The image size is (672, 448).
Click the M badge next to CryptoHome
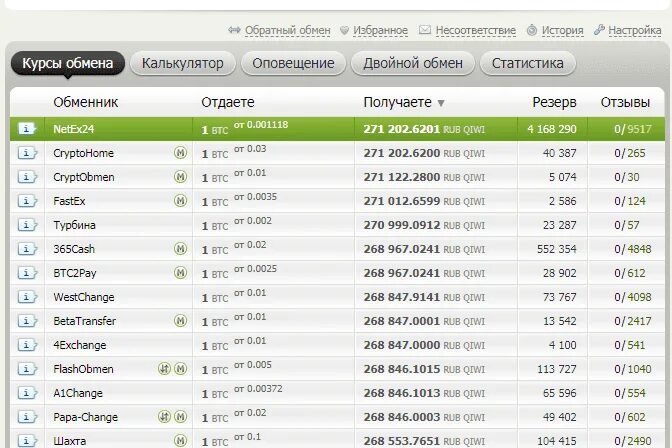(x=180, y=153)
